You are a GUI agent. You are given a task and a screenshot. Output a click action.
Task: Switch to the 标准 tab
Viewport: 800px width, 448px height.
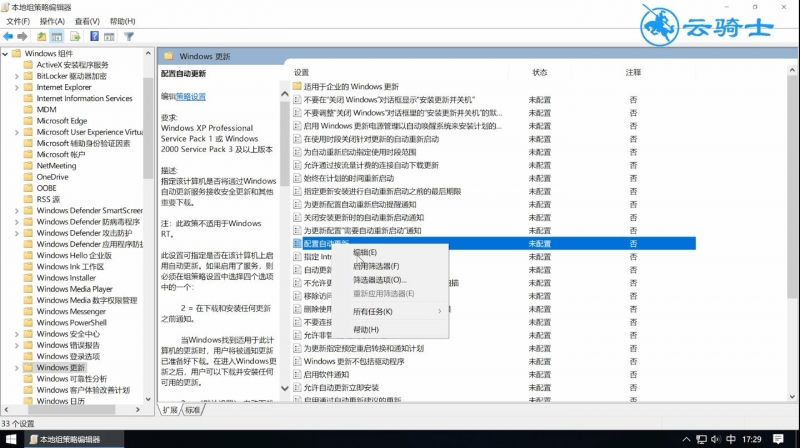click(192, 410)
